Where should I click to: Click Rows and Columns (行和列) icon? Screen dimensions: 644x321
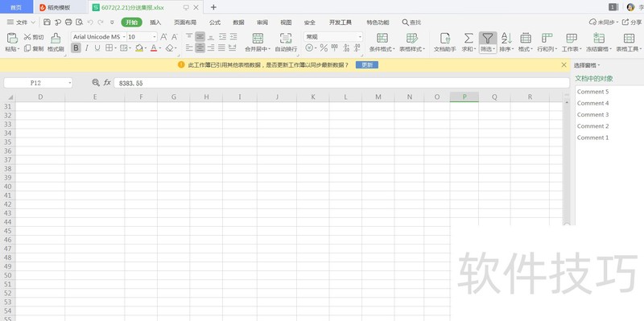click(547, 39)
